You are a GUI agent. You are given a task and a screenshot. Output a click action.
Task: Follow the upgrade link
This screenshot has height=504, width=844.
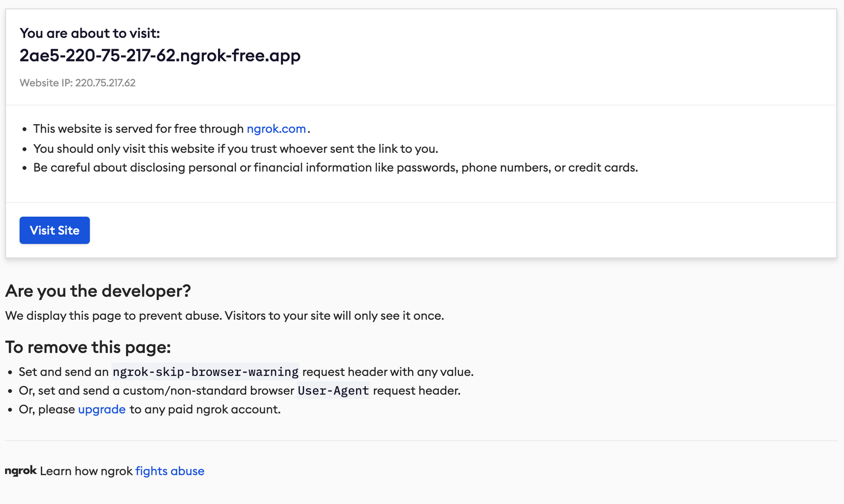[102, 409]
